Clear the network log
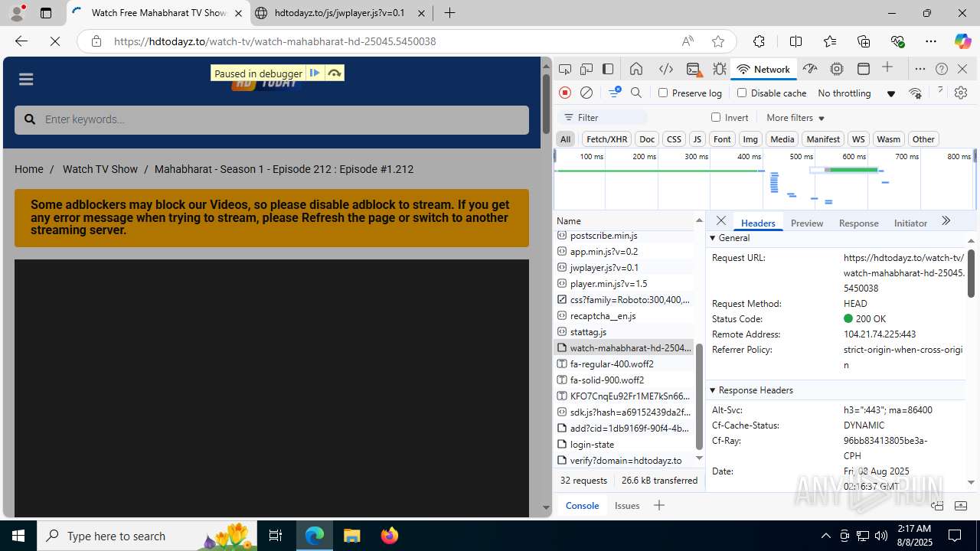Image resolution: width=980 pixels, height=551 pixels. pyautogui.click(x=586, y=93)
